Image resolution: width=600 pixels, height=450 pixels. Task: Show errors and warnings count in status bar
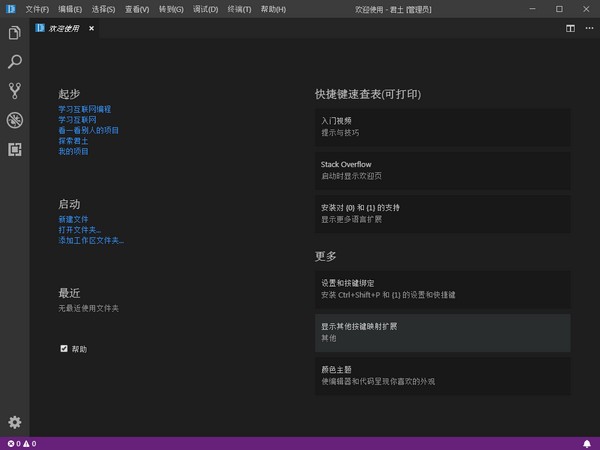coord(21,443)
